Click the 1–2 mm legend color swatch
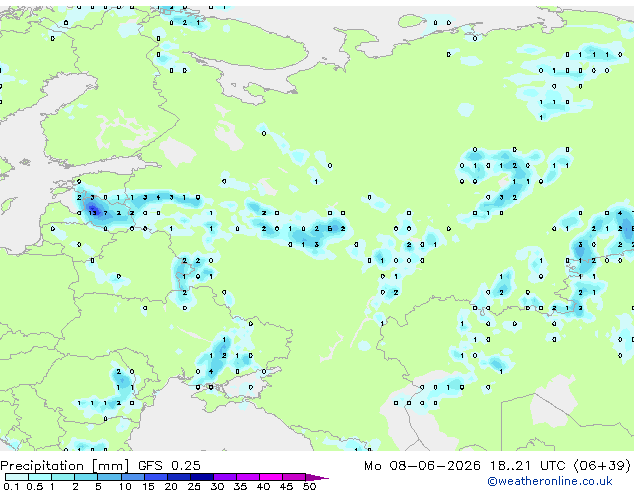Screen dimensions: 634x490 [63, 477]
